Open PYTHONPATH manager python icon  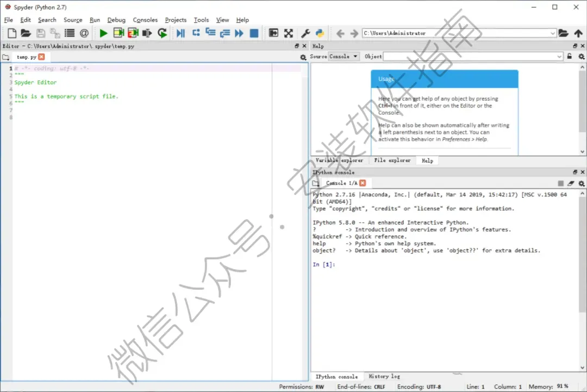(x=320, y=33)
